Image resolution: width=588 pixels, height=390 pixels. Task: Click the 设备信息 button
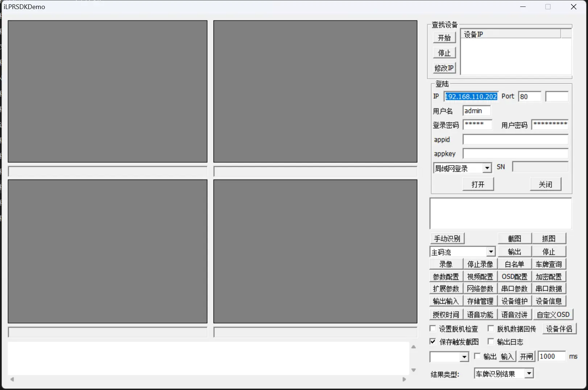(x=548, y=301)
